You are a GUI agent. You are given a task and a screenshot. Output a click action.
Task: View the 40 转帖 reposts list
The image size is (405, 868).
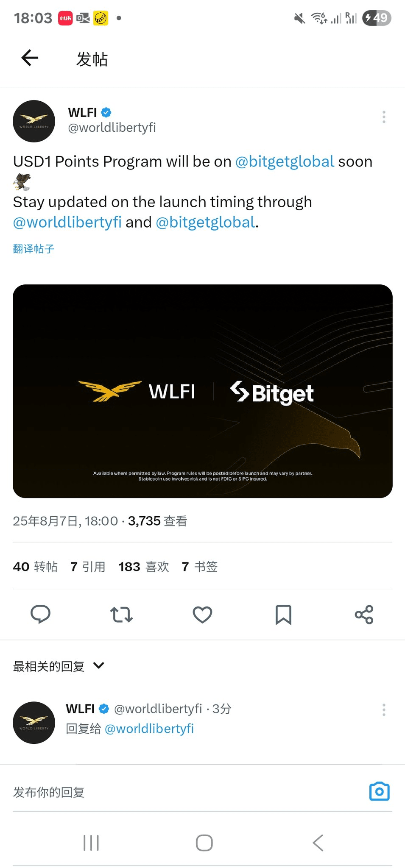tap(35, 567)
